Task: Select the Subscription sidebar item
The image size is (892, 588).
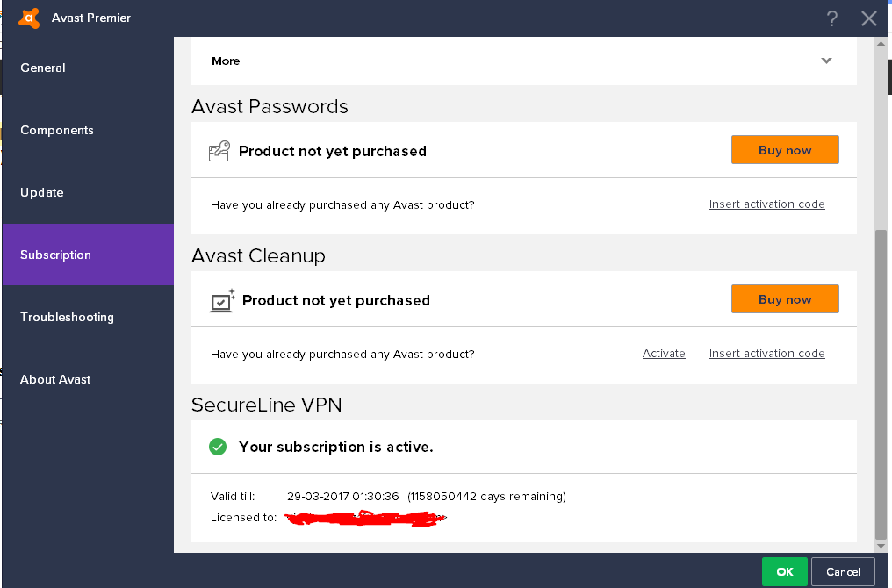Action: pos(56,255)
